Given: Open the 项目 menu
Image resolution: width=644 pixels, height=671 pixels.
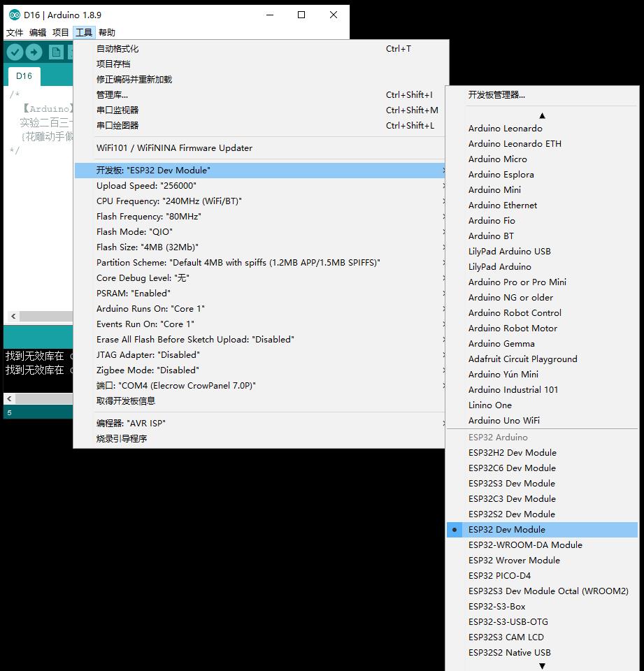Looking at the screenshot, I should click(x=60, y=33).
